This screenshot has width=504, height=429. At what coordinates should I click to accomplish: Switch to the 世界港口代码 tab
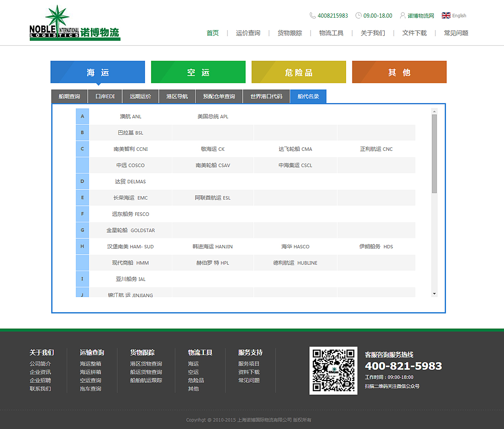tap(266, 96)
